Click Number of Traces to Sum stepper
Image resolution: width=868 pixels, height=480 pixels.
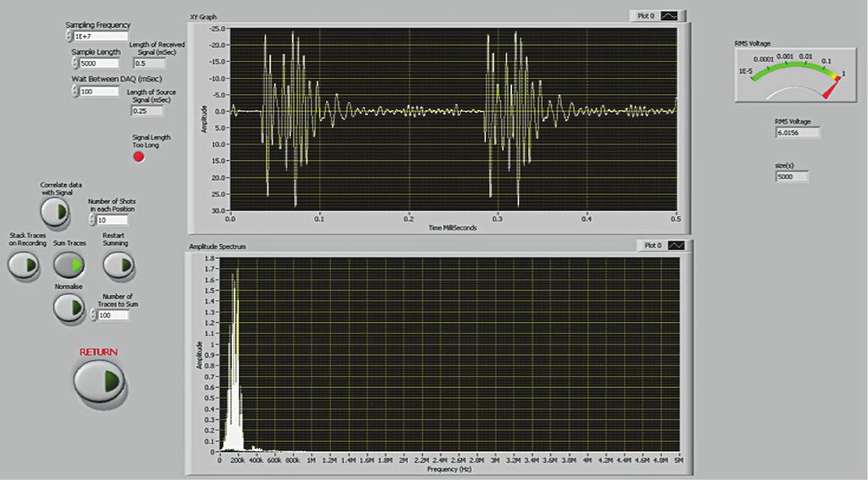pyautogui.click(x=92, y=315)
